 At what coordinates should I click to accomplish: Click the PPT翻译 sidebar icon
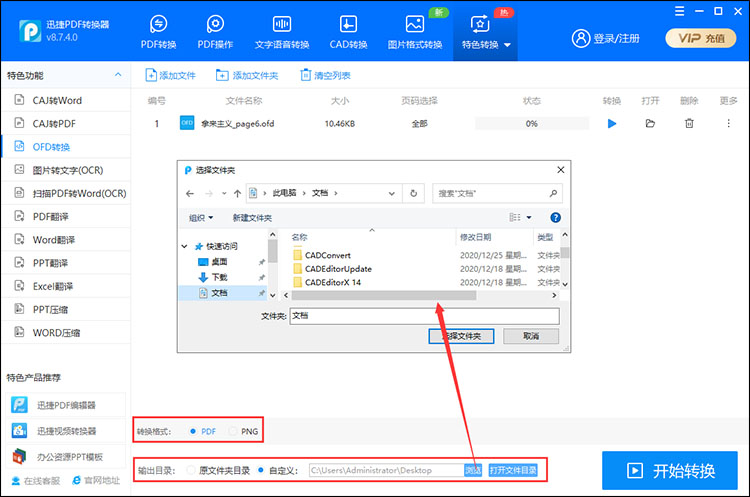click(19, 262)
